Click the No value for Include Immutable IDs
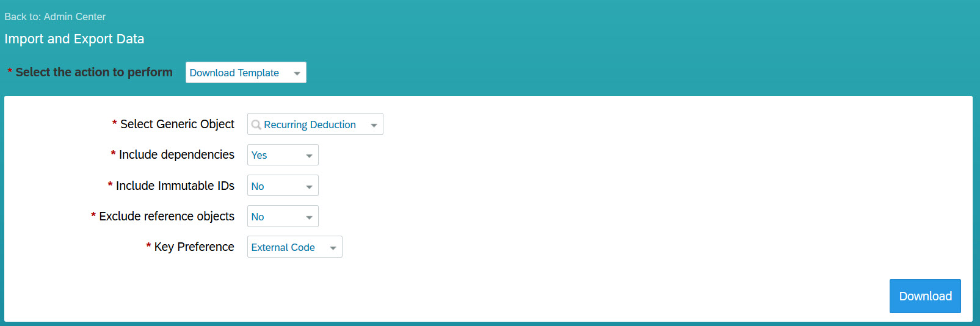 258,186
